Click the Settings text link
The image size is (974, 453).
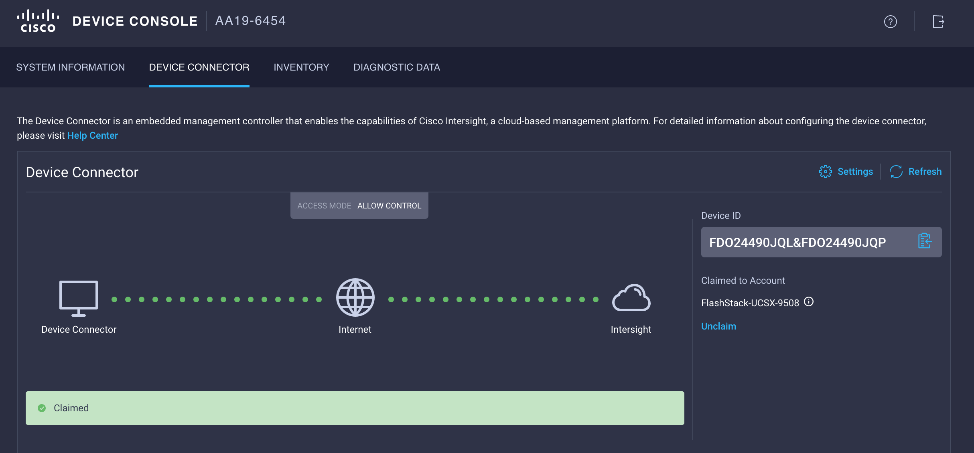tap(855, 172)
